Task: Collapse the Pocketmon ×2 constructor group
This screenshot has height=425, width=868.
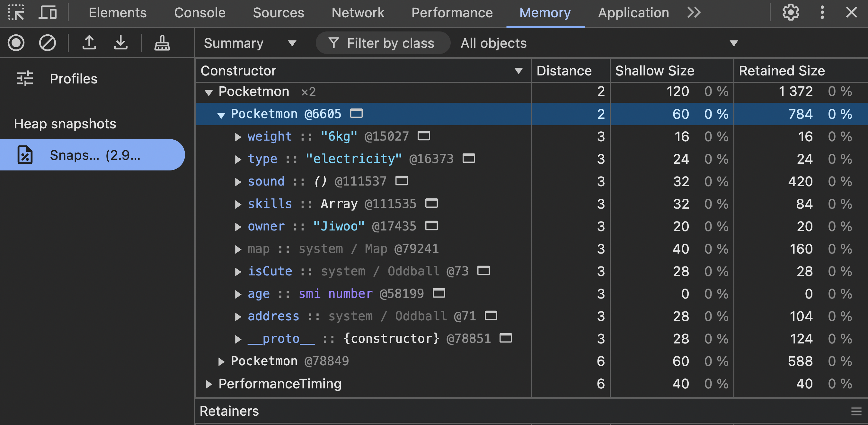Action: 208,92
